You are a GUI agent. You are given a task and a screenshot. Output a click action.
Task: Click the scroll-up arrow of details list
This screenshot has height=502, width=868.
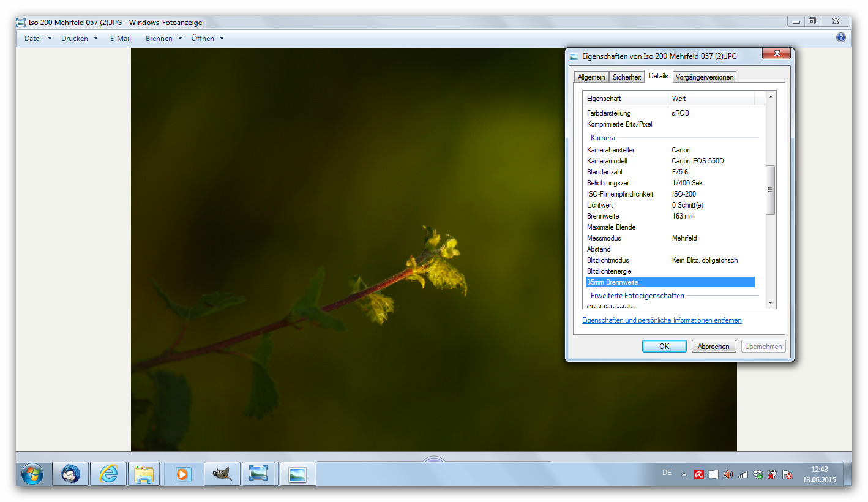[x=771, y=97]
